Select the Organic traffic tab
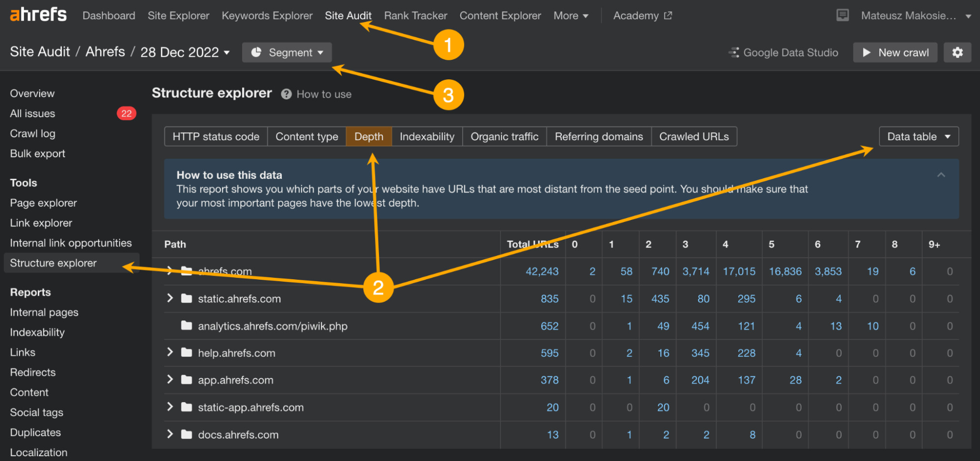 [x=504, y=136]
